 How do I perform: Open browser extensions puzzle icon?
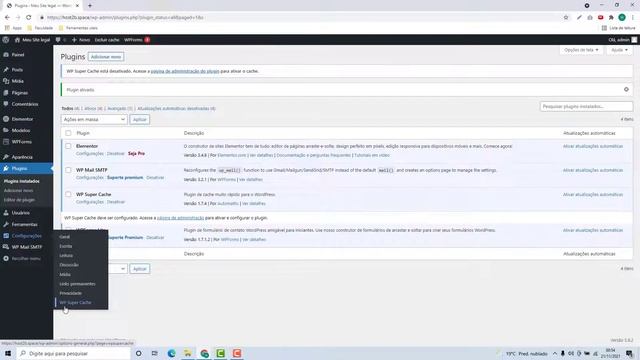pyautogui.click(x=611, y=18)
